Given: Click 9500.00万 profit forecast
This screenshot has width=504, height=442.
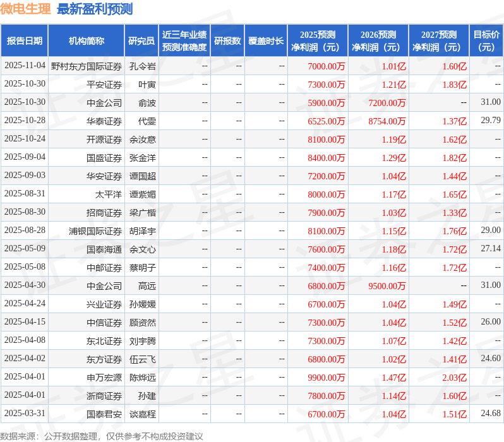Looking at the screenshot, I should pyautogui.click(x=387, y=287).
